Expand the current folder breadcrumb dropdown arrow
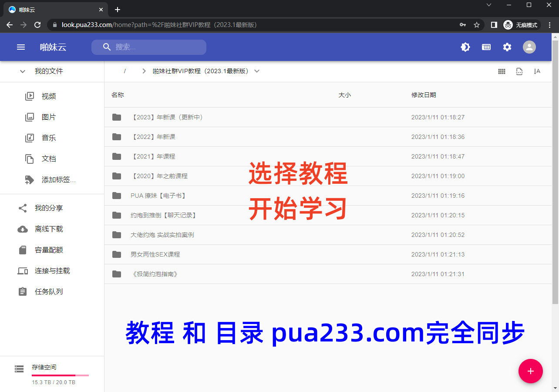The width and height of the screenshot is (559, 392). [x=257, y=71]
